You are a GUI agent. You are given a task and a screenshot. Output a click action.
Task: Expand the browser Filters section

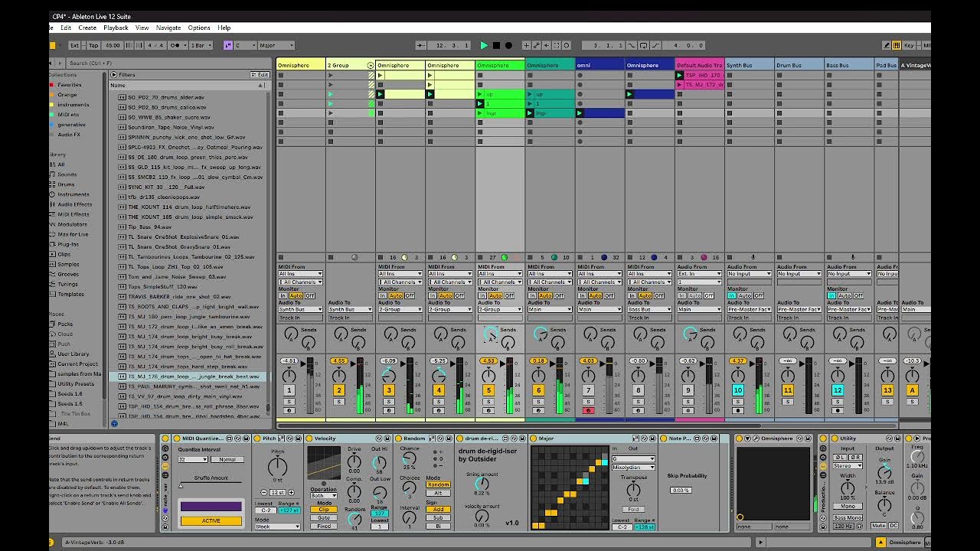point(114,75)
